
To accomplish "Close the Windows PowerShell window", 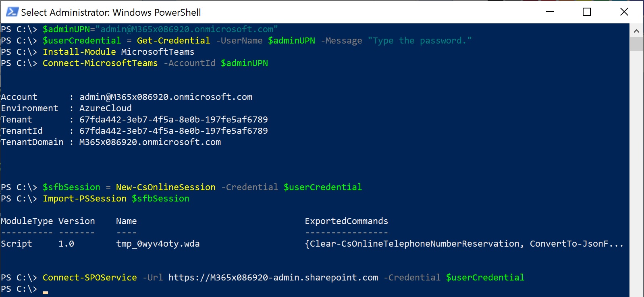I will pos(624,12).
